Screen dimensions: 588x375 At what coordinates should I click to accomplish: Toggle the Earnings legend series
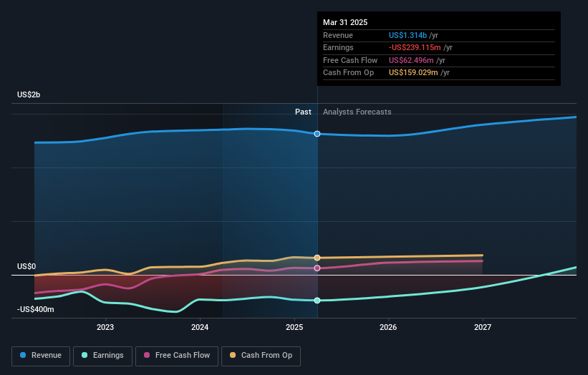[102, 356]
